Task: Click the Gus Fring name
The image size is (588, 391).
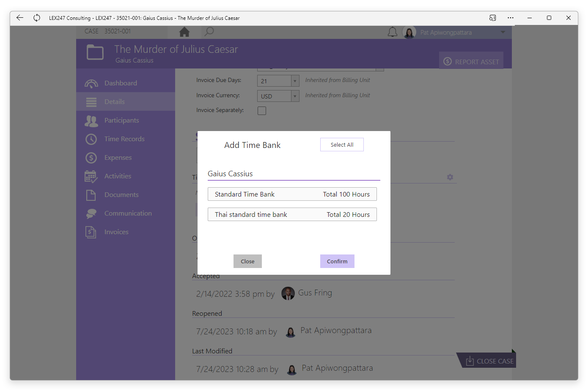Action: 315,293
